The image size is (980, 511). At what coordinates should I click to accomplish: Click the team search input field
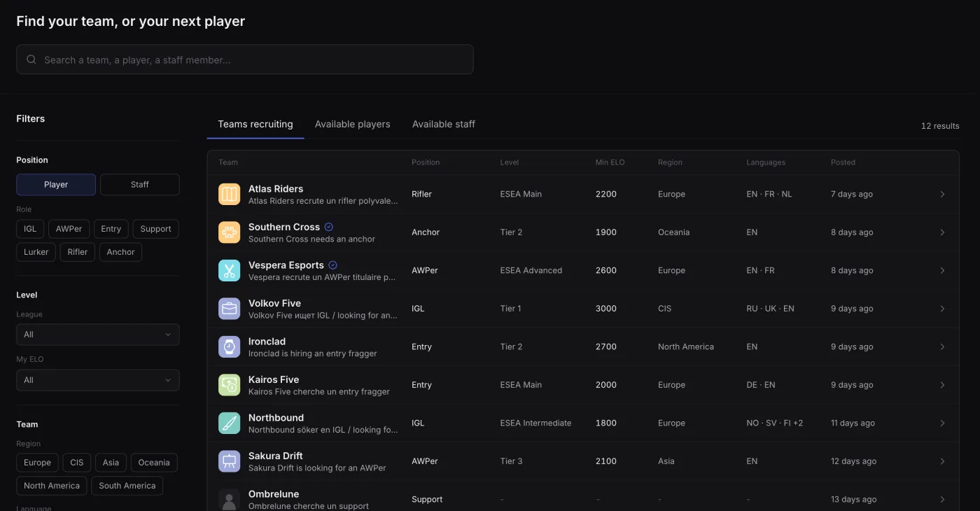pyautogui.click(x=245, y=59)
